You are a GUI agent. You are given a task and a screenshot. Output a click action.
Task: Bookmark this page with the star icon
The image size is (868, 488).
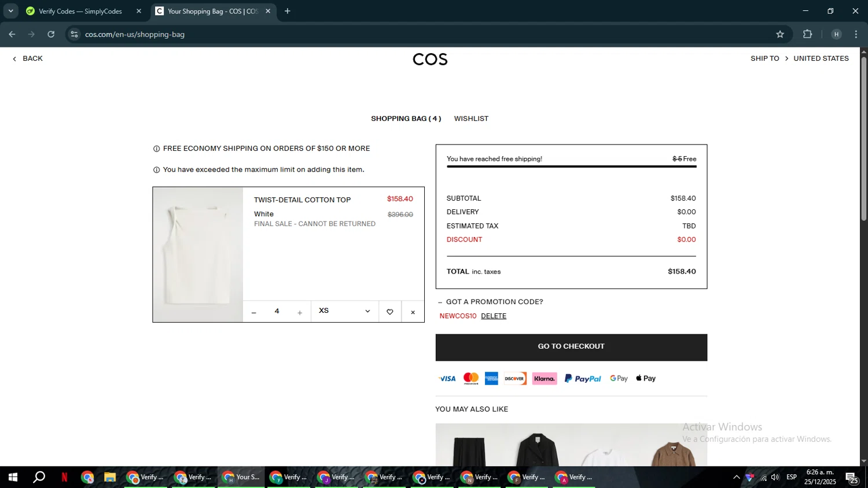[x=780, y=34]
